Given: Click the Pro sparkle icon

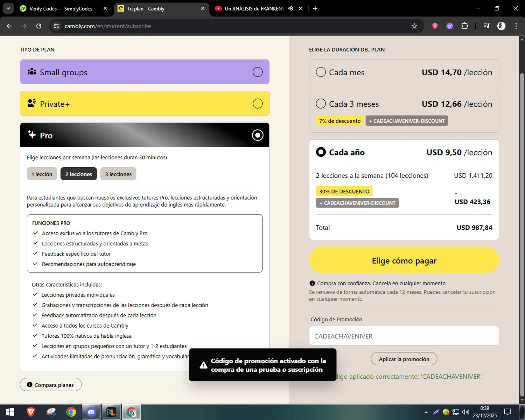Looking at the screenshot, I should click(x=32, y=135).
